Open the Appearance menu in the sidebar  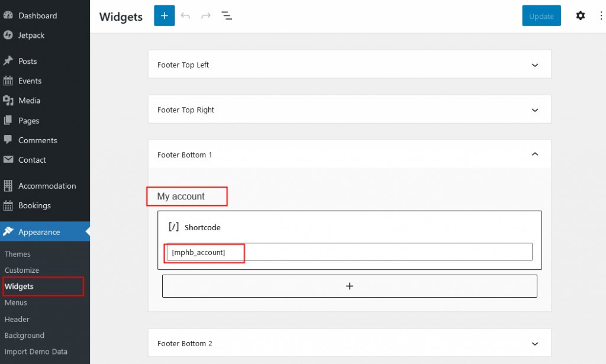coord(38,232)
